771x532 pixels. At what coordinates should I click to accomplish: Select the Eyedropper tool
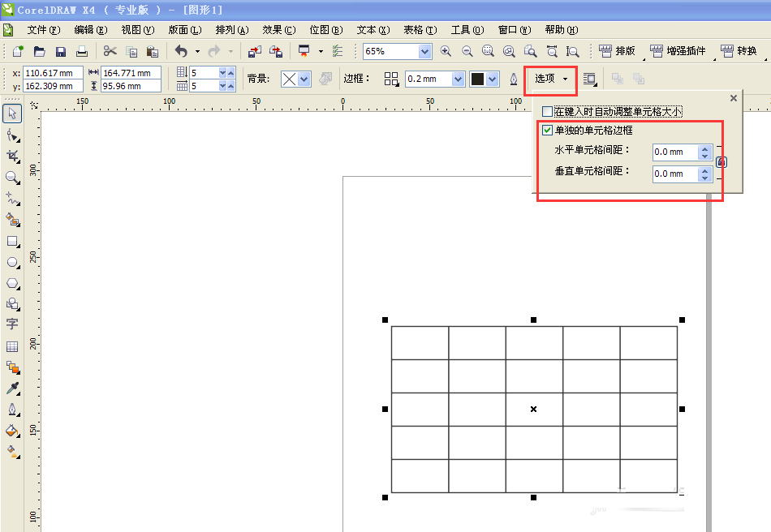point(12,388)
